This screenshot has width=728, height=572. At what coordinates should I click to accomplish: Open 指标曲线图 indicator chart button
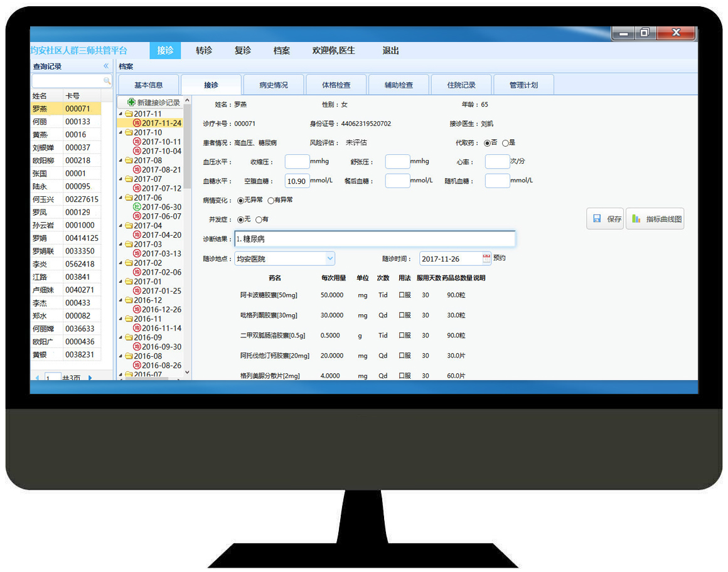coord(655,219)
